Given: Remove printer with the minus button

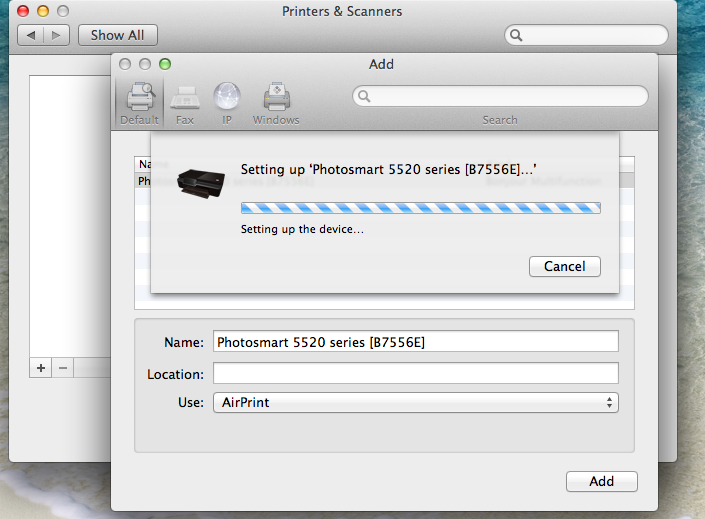Looking at the screenshot, I should point(63,368).
